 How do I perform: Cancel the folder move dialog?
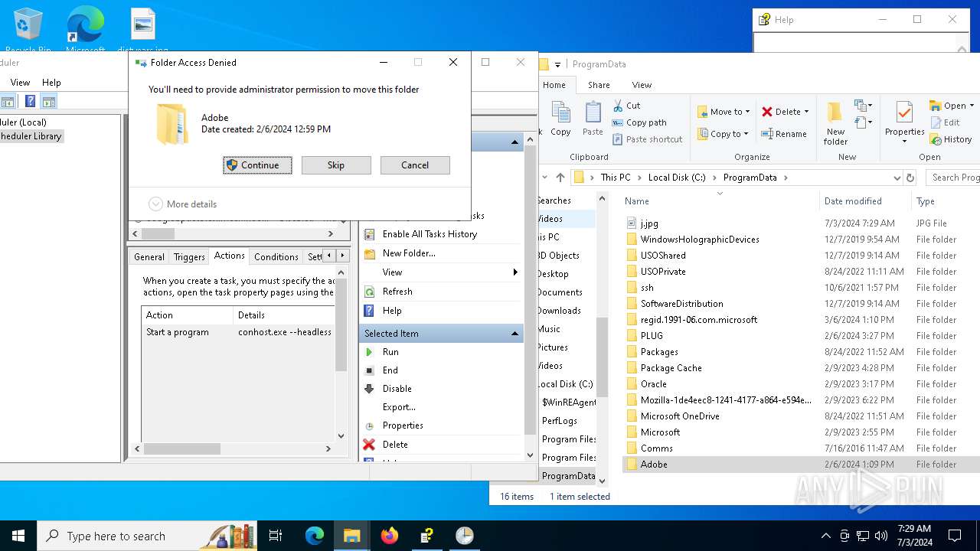pos(415,165)
